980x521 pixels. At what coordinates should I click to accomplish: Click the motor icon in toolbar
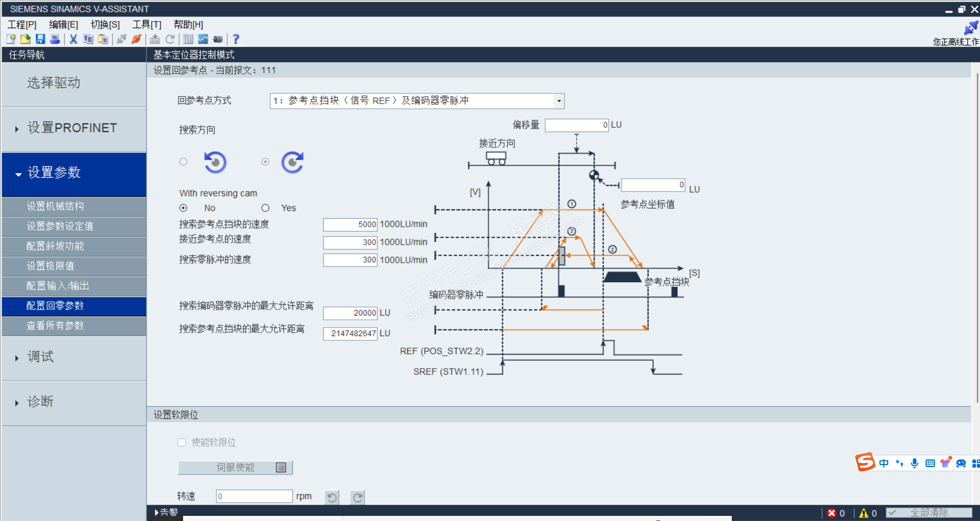coord(218,39)
